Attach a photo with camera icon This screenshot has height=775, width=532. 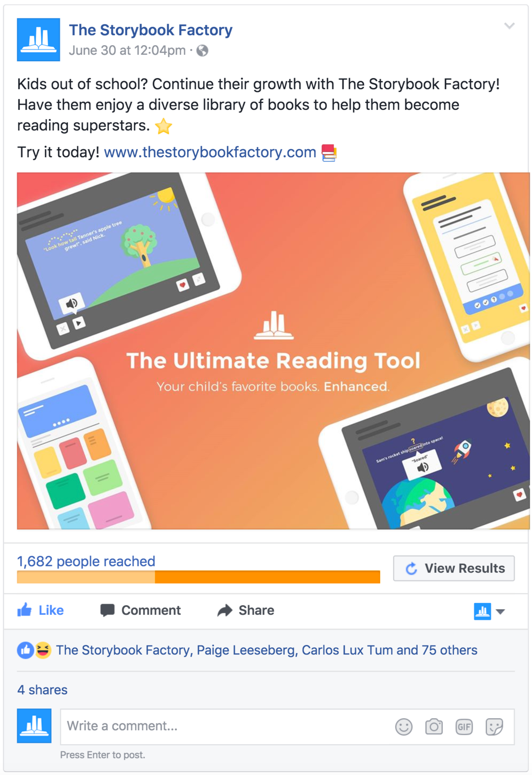434,726
